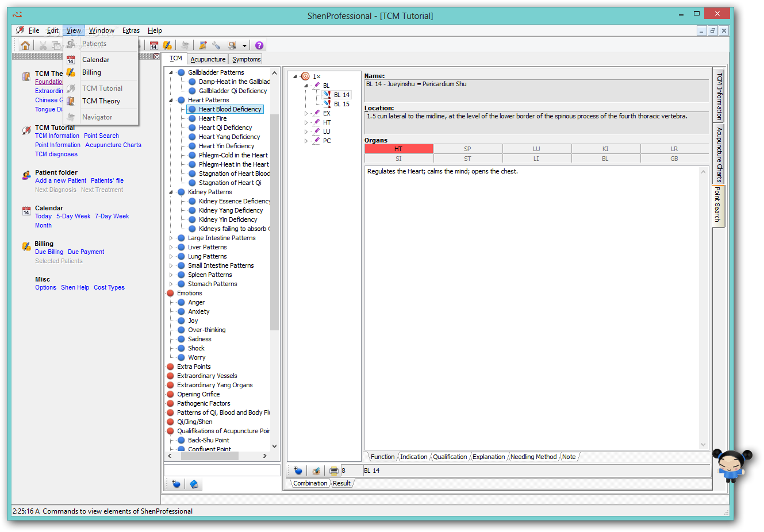Click the vertical scrollbar thumb of pattern tree
The height and width of the screenshot is (532, 764).
click(274, 222)
